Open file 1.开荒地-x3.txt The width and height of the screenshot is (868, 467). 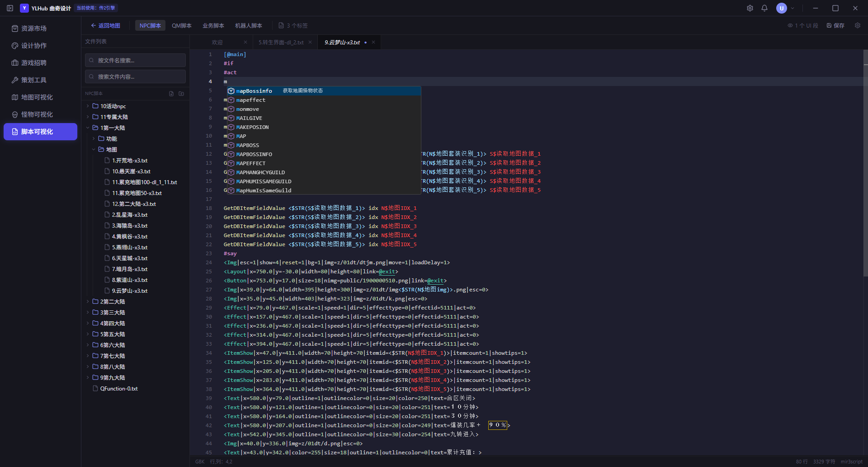129,161
